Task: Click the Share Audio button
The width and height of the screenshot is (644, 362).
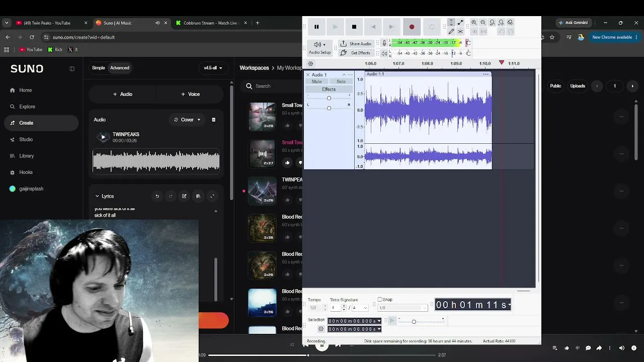Action: 356,44
